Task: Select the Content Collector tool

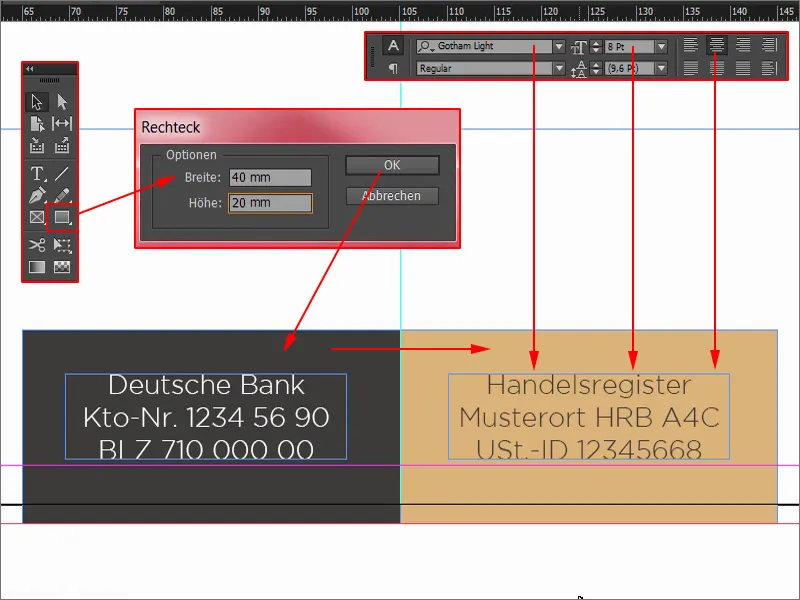Action: click(37, 145)
